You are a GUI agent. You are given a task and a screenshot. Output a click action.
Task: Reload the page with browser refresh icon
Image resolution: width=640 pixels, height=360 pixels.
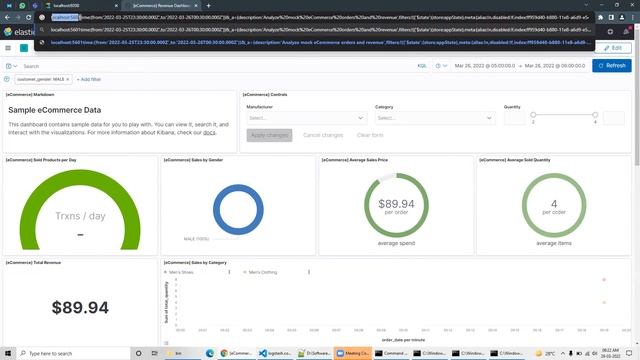coord(28,18)
